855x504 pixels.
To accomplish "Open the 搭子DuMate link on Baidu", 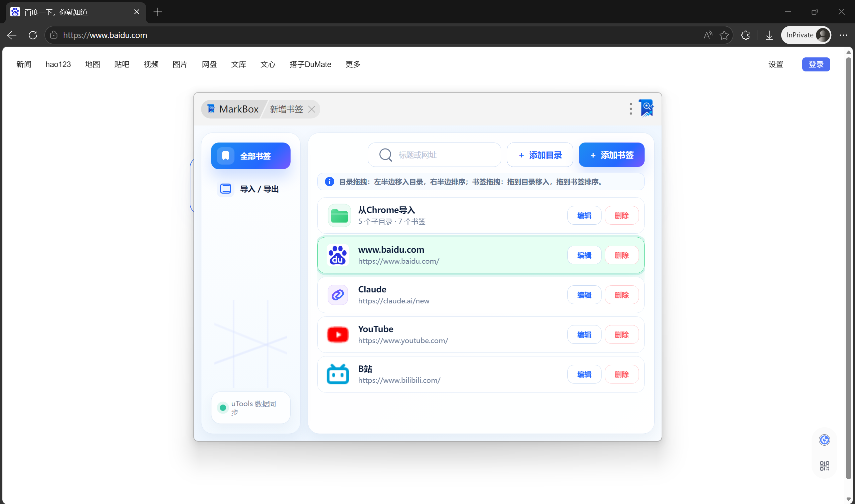I will [x=310, y=64].
